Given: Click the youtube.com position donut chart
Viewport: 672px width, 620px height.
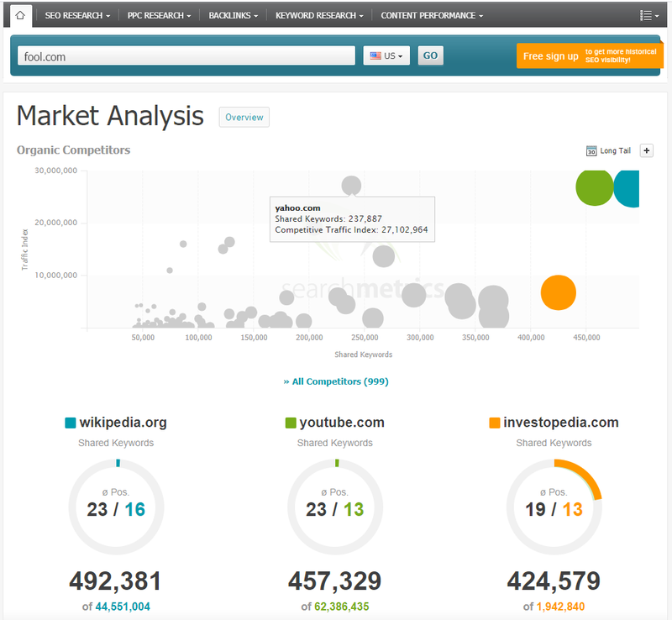Looking at the screenshot, I should (335, 507).
